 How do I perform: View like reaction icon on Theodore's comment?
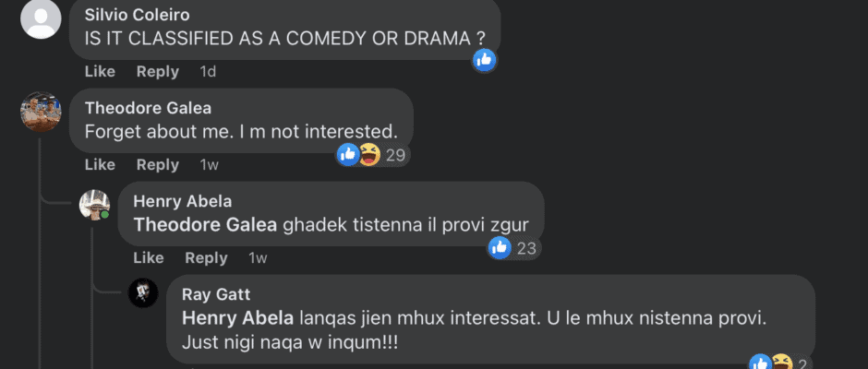coord(348,155)
